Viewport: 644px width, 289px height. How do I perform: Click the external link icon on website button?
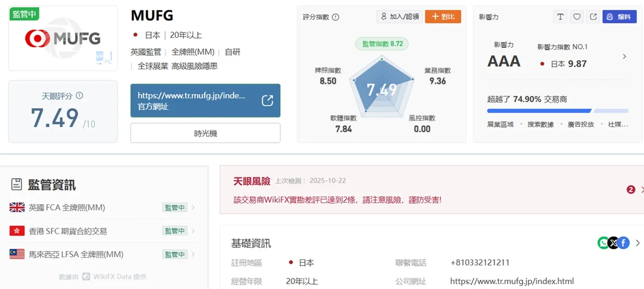click(267, 101)
